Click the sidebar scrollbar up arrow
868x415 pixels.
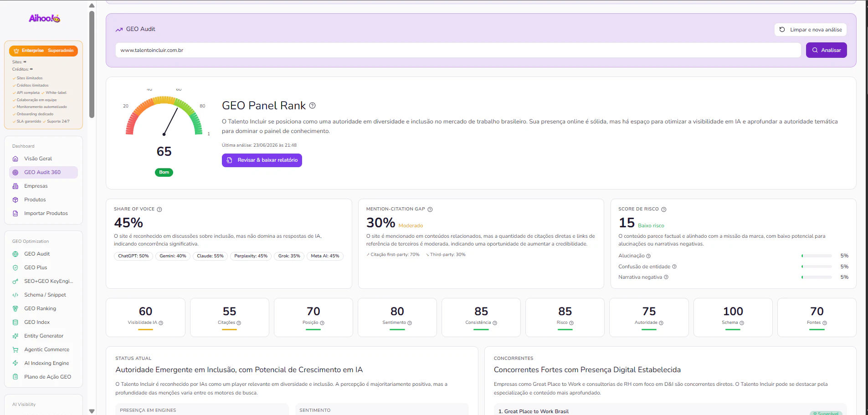pos(92,5)
